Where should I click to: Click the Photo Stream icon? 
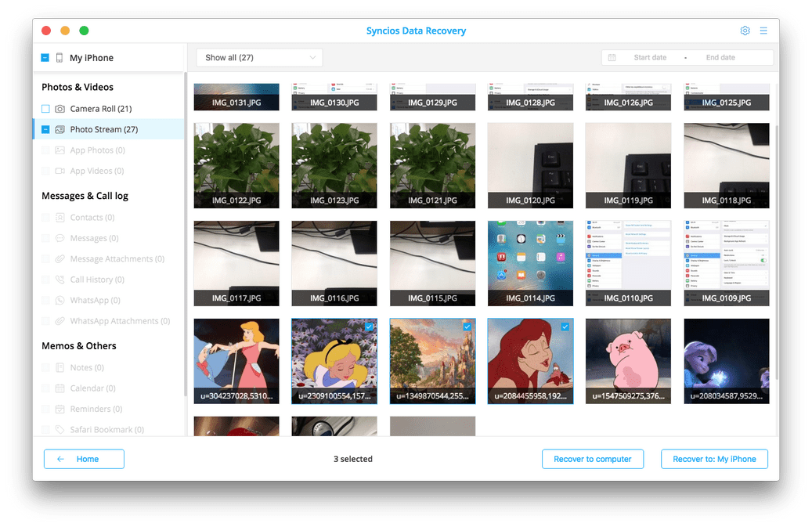point(60,129)
